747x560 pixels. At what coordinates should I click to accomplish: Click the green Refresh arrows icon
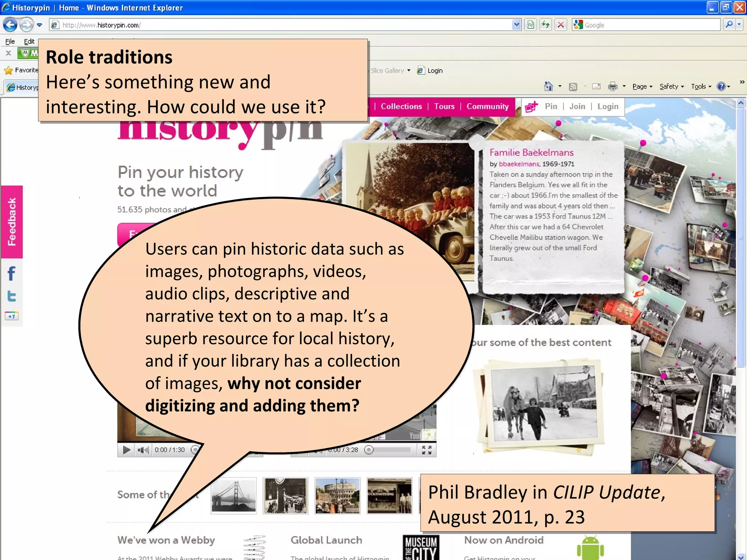coord(546,25)
